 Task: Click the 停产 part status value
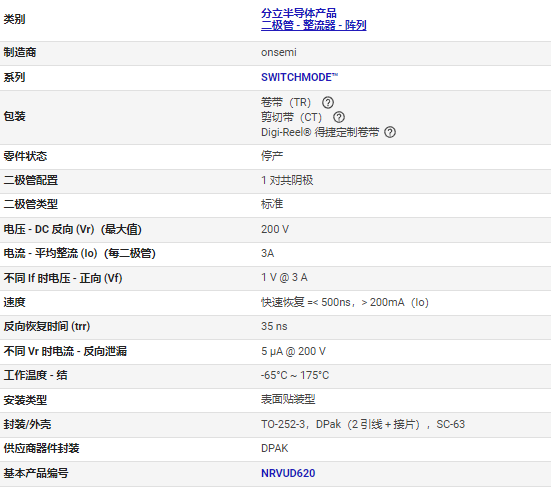tap(272, 156)
